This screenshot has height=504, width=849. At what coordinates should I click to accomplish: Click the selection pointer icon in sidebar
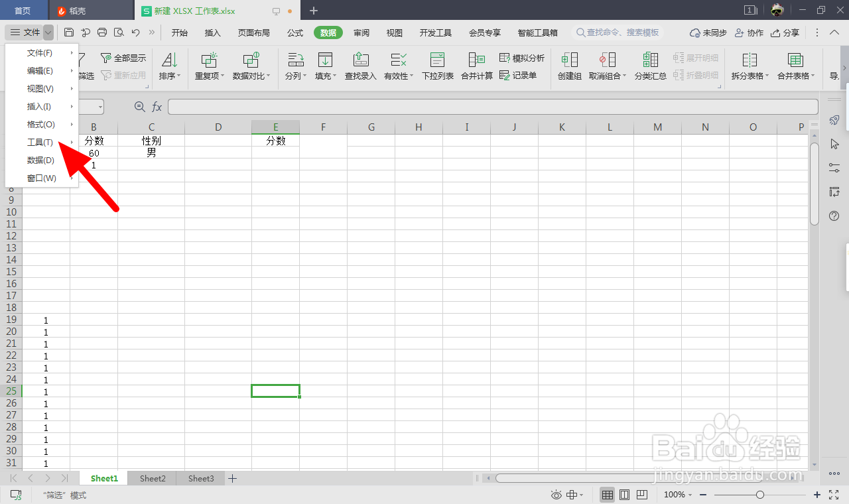point(834,144)
